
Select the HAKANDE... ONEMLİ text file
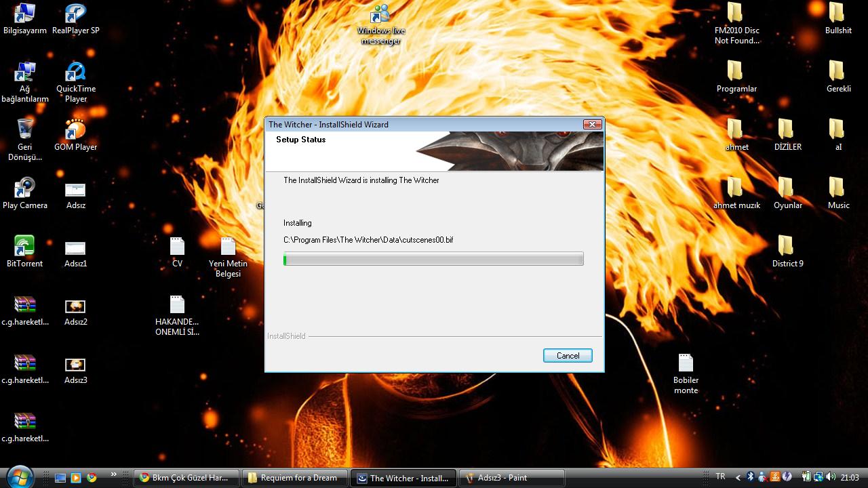click(177, 316)
